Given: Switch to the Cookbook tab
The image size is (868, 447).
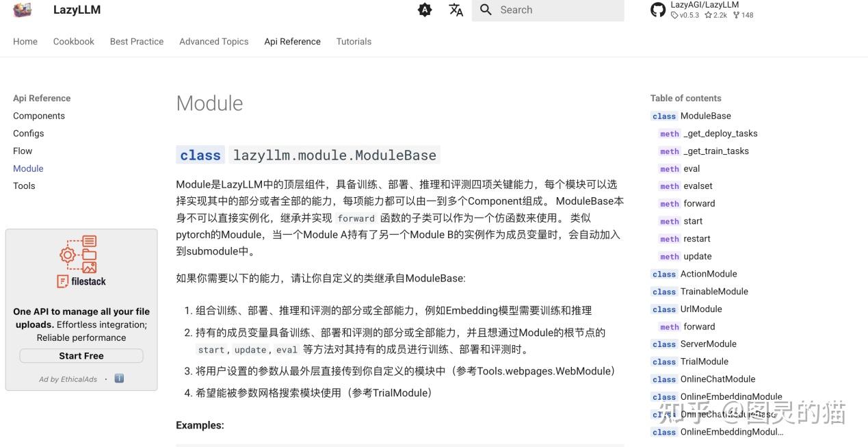Looking at the screenshot, I should (73, 41).
